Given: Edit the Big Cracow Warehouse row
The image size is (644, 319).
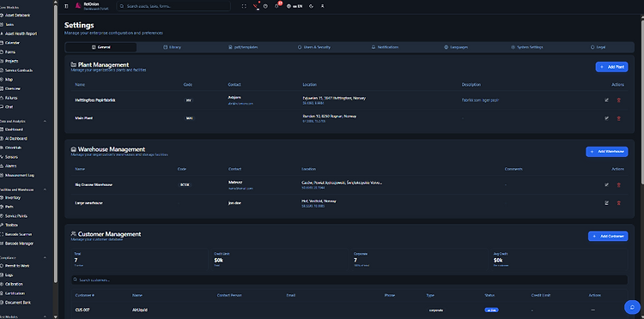Looking at the screenshot, I should click(x=606, y=185).
